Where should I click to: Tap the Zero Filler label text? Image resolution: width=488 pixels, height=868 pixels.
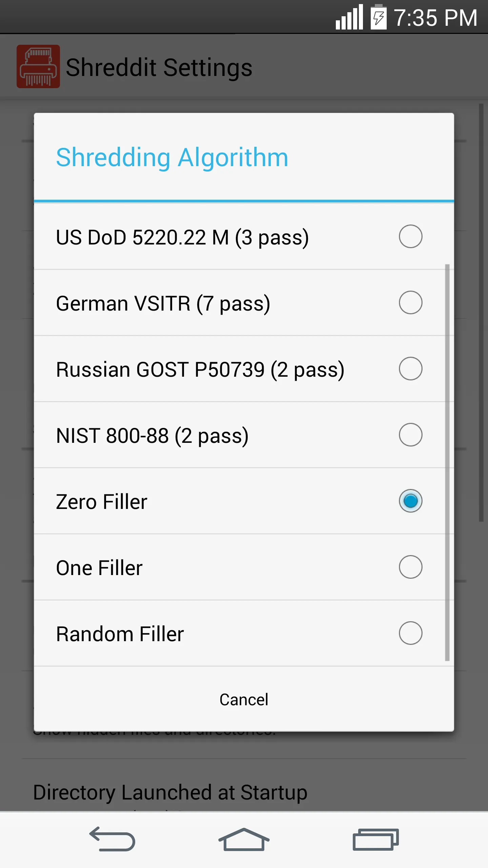point(102,501)
